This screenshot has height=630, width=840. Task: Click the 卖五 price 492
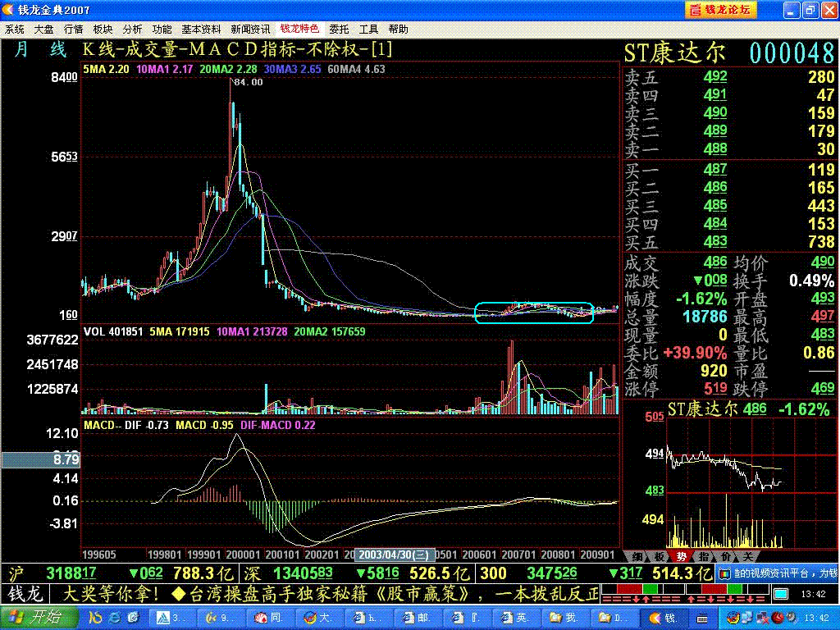point(715,77)
